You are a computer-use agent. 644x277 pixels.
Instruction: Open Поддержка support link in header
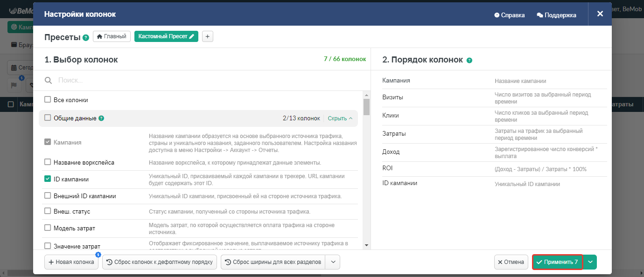pos(557,15)
